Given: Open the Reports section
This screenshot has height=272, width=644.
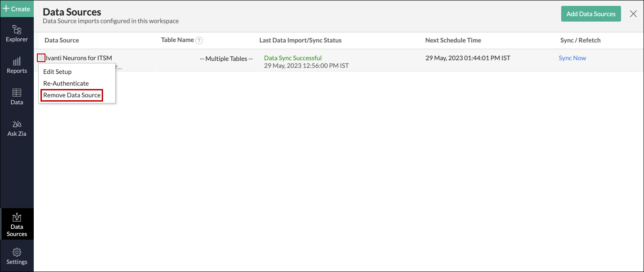Looking at the screenshot, I should coord(17,66).
